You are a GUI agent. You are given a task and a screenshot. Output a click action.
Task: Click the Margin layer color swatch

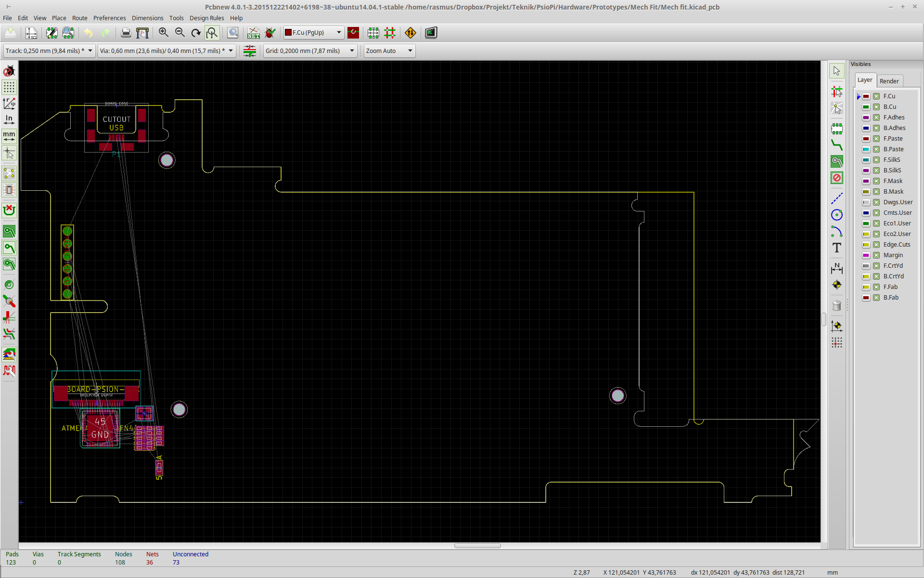coord(866,255)
